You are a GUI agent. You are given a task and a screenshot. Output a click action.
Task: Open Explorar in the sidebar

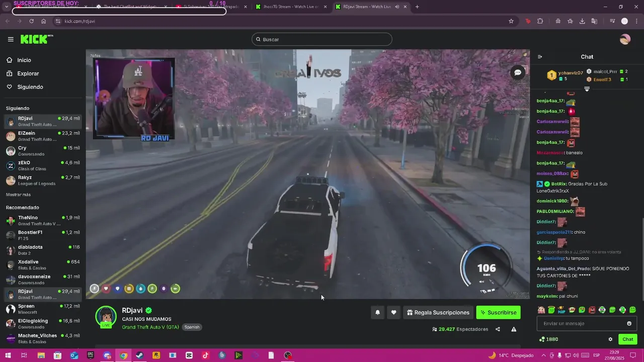pos(28,73)
